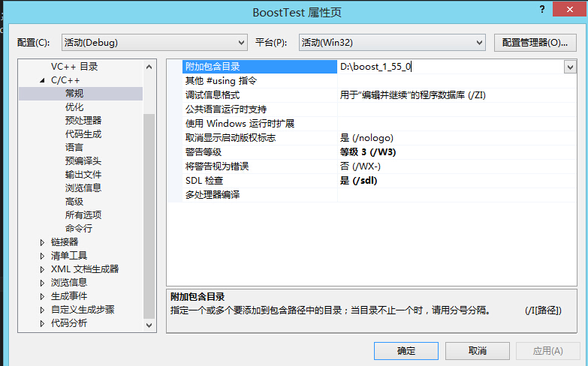Image resolution: width=588 pixels, height=366 pixels.
Task: Select 预编译头 in the tree
Action: (83, 161)
